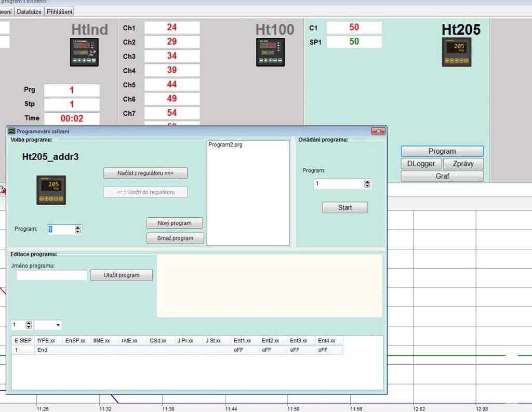Click the Program number field in Volba programu

pos(61,230)
